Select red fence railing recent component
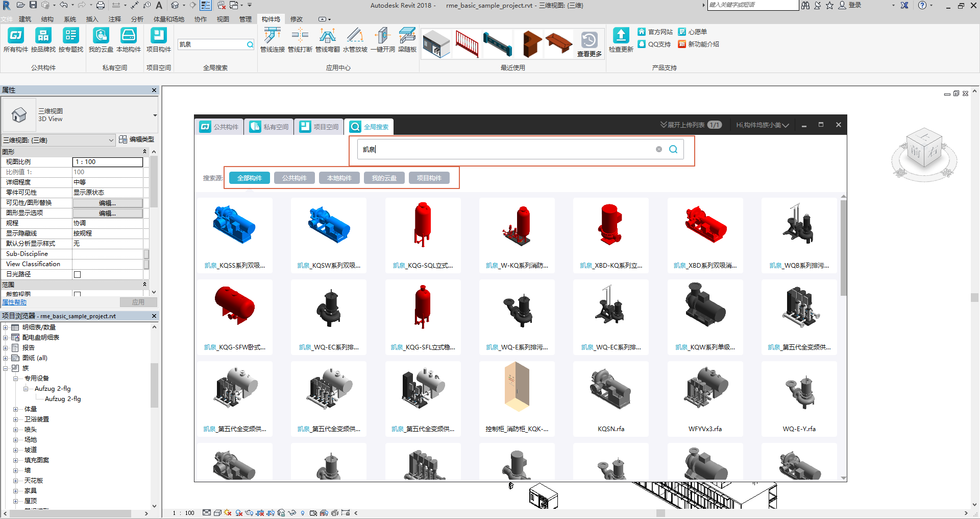 click(468, 44)
